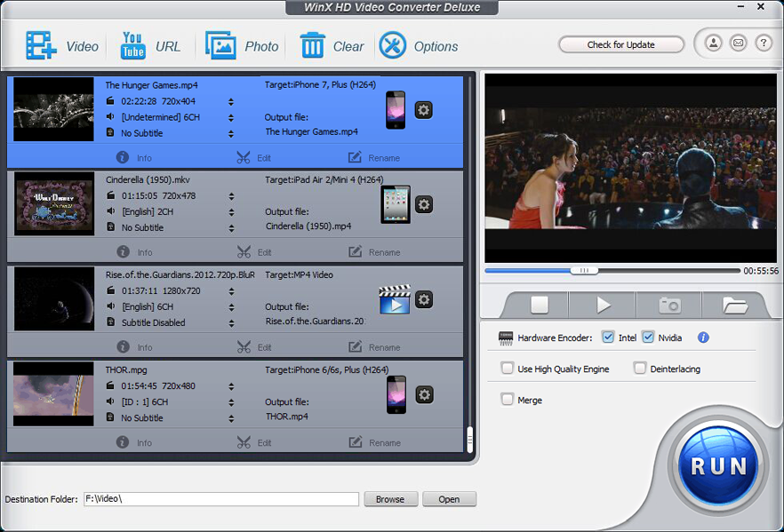Change video track for Cinderella (1950)
784x532 pixels.
tap(231, 196)
